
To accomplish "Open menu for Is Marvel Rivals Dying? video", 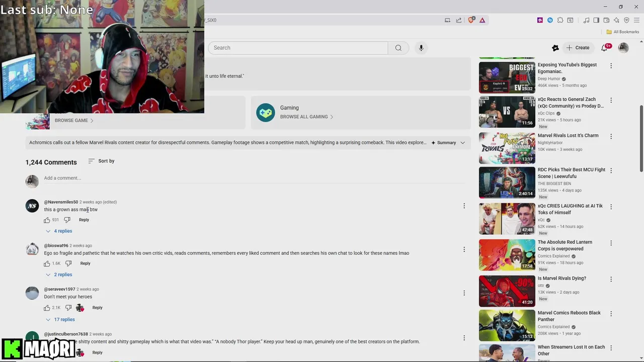I will click(611, 279).
